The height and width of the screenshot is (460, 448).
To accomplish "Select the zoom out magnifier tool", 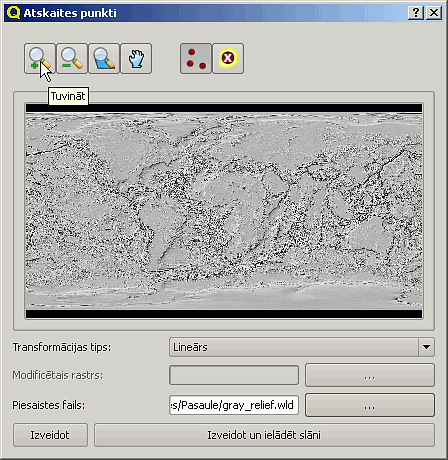I will [72, 58].
